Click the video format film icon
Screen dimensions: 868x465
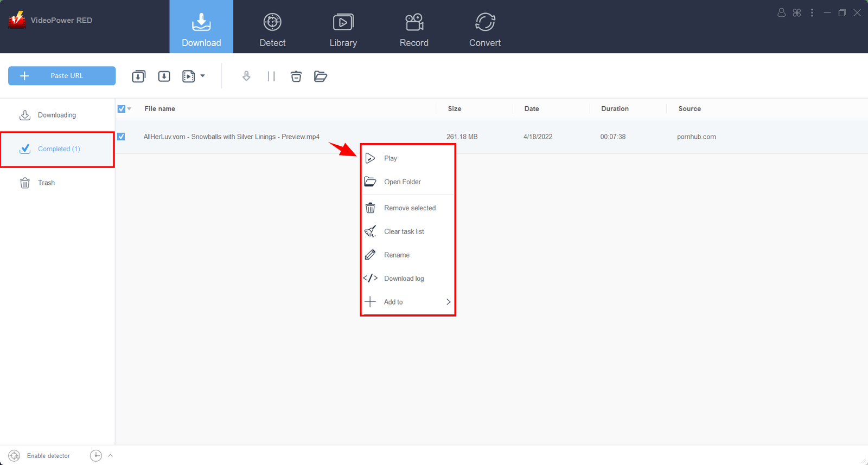pyautogui.click(x=188, y=76)
